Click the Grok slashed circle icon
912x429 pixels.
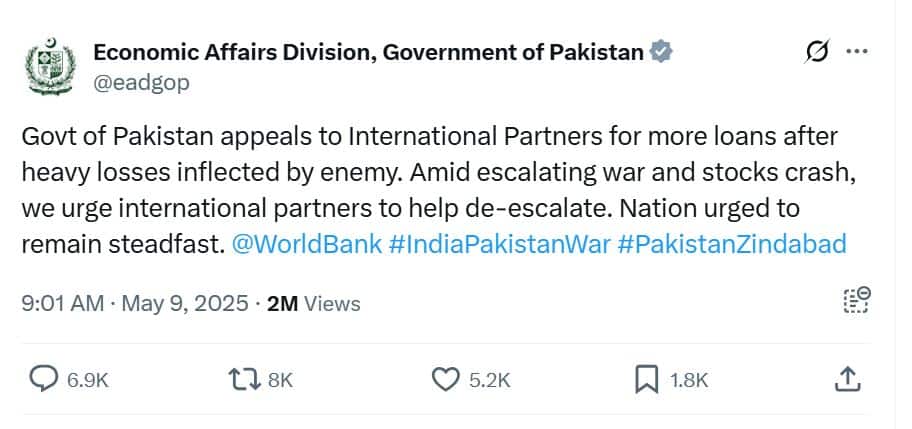[817, 52]
